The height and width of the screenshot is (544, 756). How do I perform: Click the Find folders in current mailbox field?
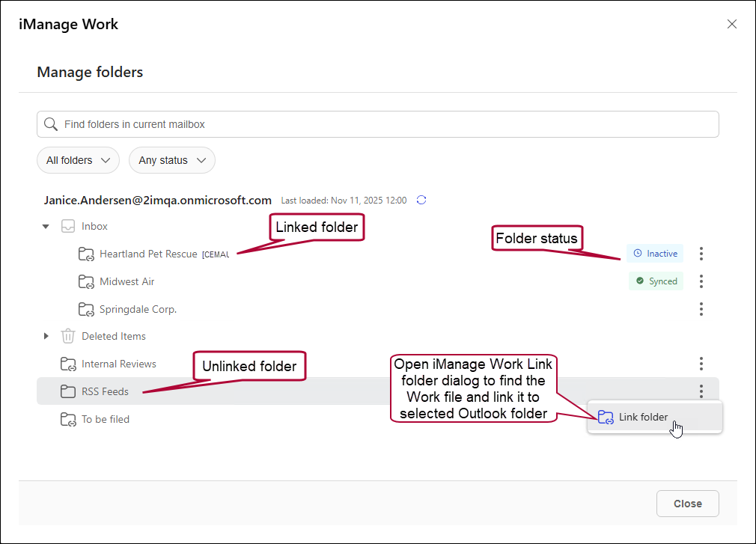(x=378, y=124)
